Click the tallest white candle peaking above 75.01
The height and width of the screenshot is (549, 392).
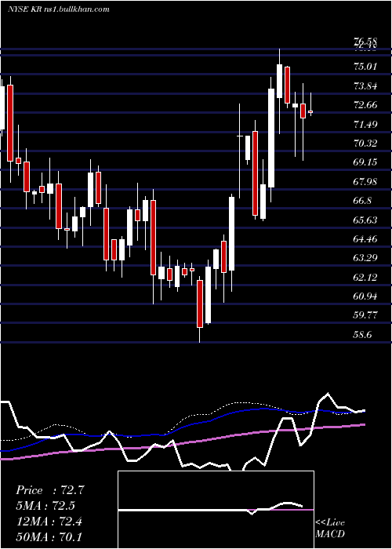tap(279, 81)
